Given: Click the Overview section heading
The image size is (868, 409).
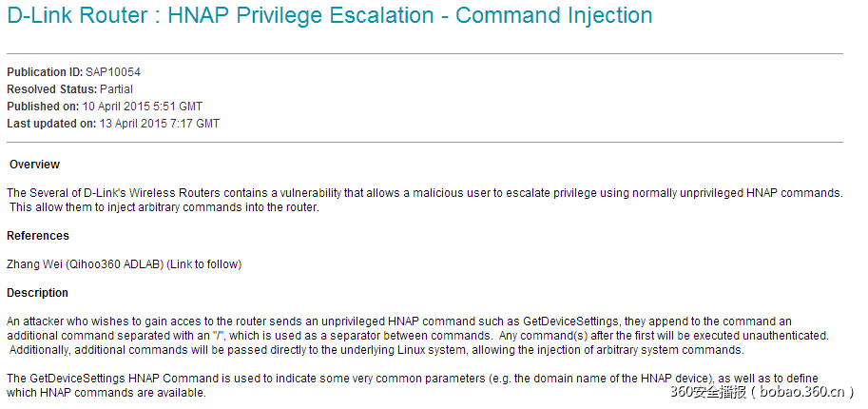Looking at the screenshot, I should pyautogui.click(x=34, y=165).
